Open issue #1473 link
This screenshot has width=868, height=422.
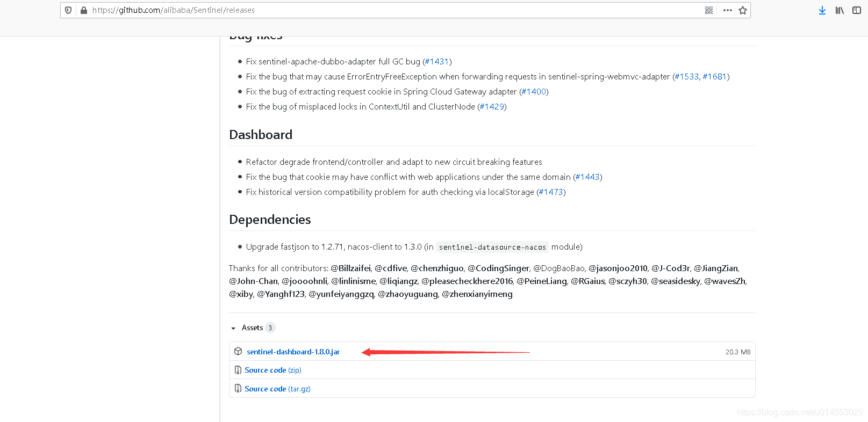(x=551, y=192)
